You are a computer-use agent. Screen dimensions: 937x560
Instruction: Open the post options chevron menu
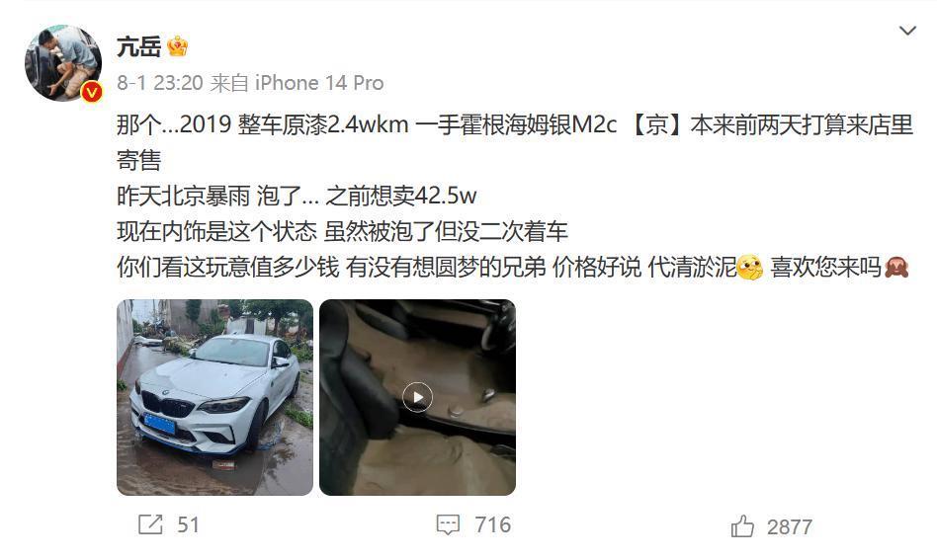click(907, 31)
